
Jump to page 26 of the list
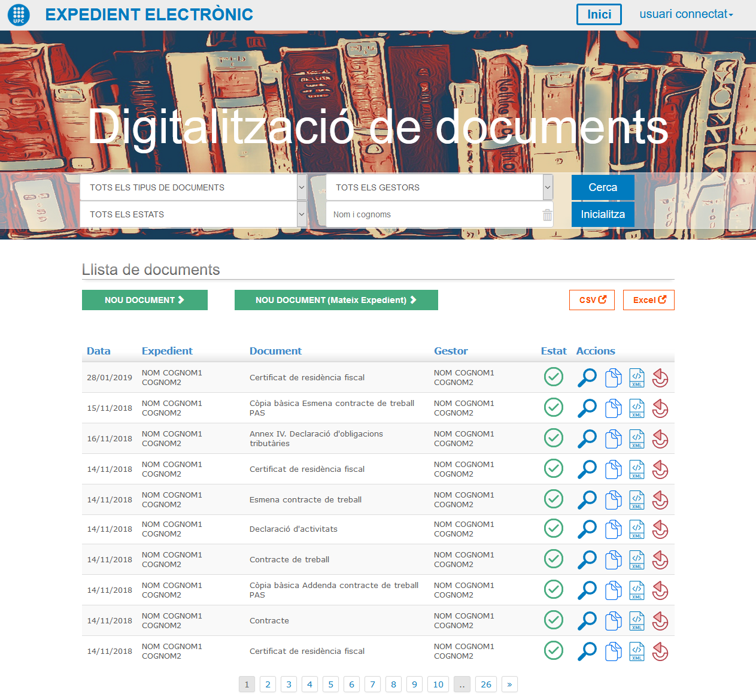click(485, 684)
